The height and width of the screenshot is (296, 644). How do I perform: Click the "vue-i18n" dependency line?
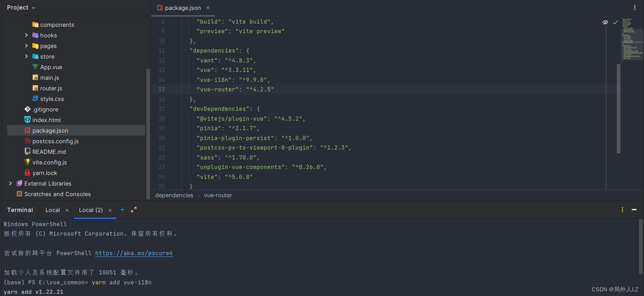(233, 80)
